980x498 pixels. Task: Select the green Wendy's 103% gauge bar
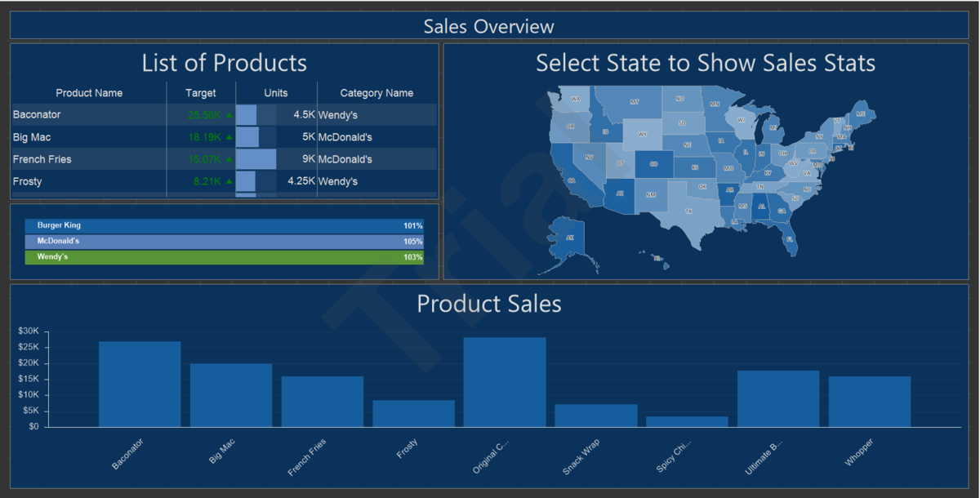225,257
